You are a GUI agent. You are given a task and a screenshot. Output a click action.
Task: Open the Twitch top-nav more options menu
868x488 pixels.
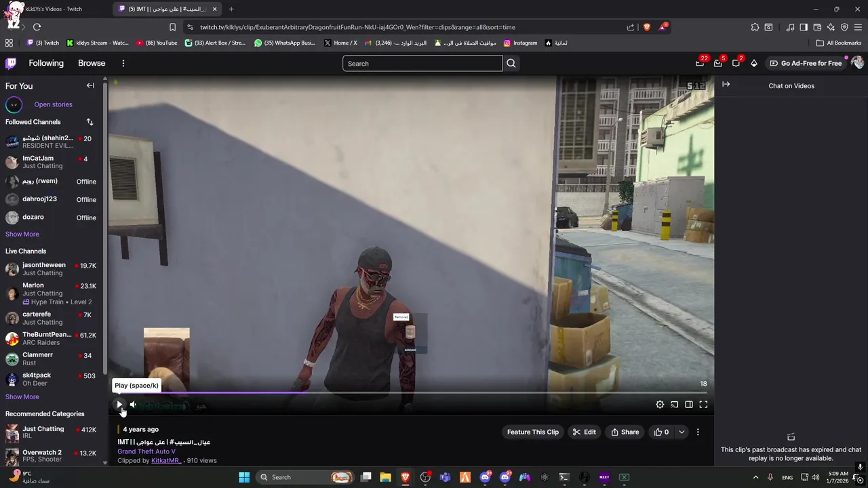(x=123, y=63)
